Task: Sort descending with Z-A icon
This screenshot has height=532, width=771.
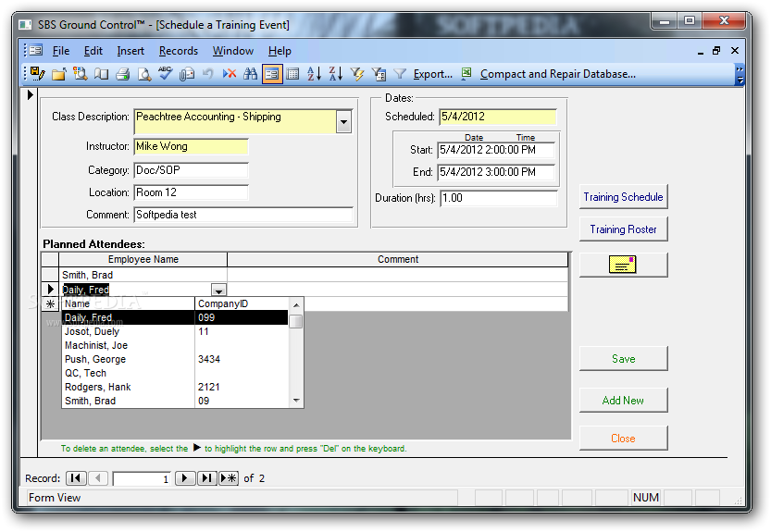Action: coord(335,74)
